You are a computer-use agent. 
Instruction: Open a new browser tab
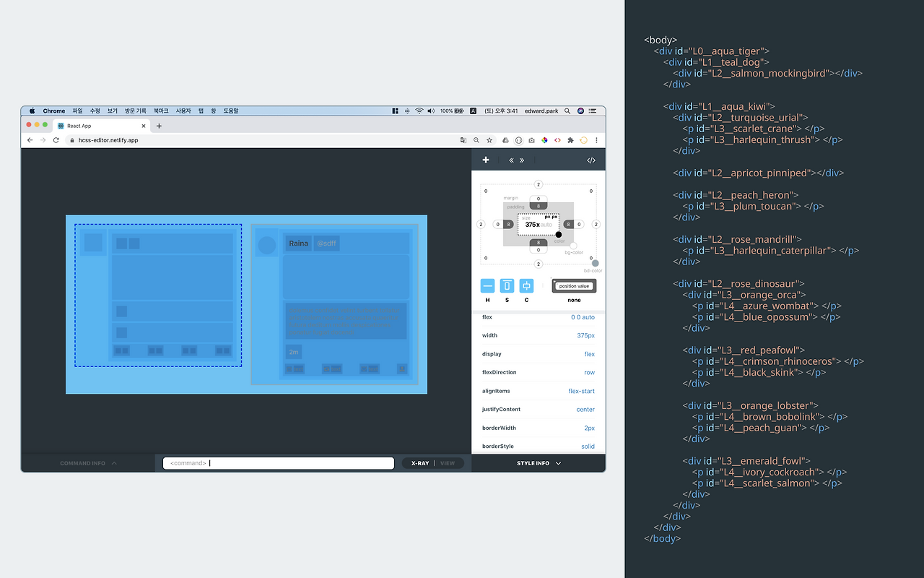click(x=159, y=126)
